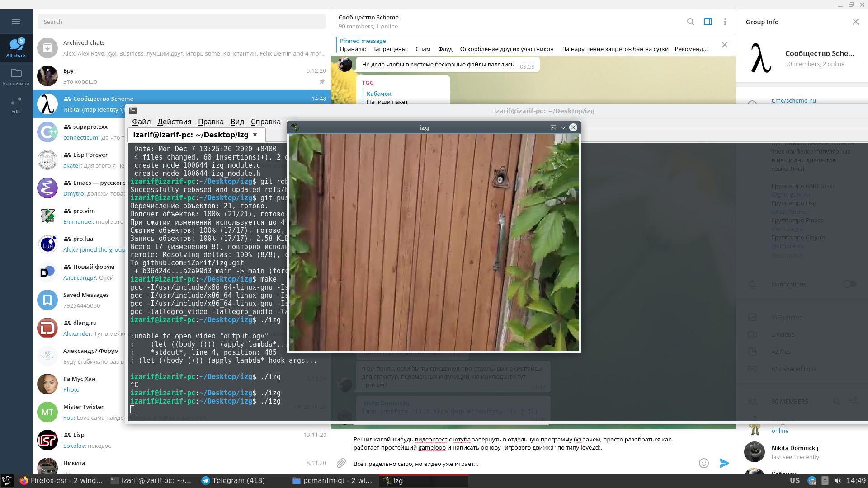This screenshot has width=868, height=488.
Task: Open the supapro.cxx group chat
Action: 80,132
